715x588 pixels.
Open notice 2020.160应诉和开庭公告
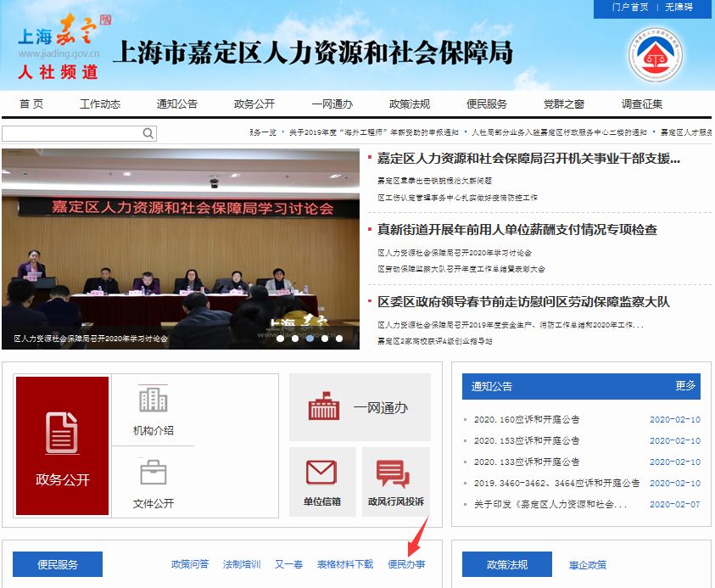click(x=527, y=420)
